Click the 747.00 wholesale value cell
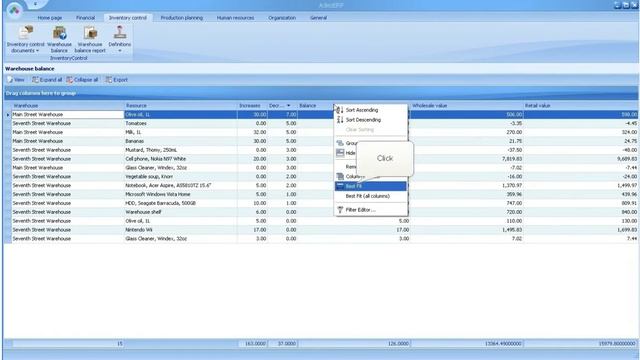This screenshot has height=360, width=640. (x=467, y=203)
